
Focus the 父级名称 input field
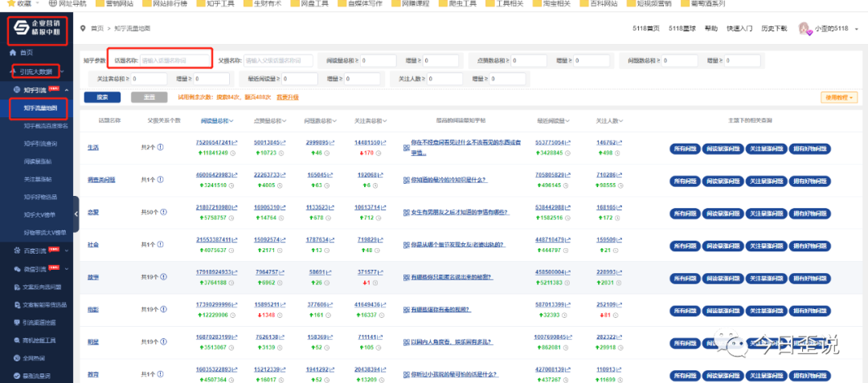[278, 60]
